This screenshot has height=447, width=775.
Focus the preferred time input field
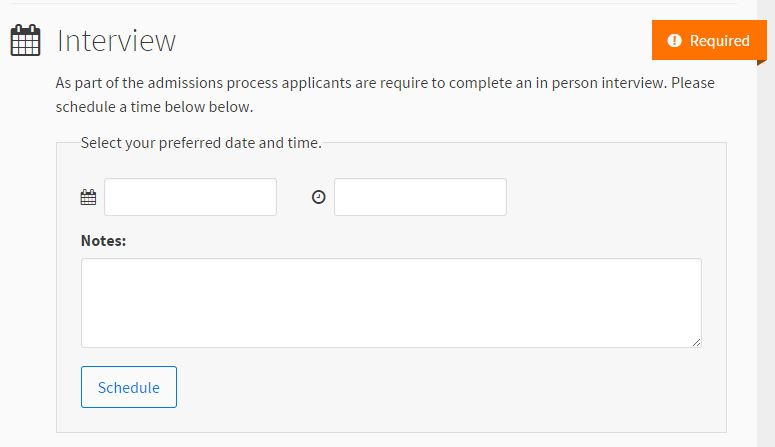pos(420,197)
